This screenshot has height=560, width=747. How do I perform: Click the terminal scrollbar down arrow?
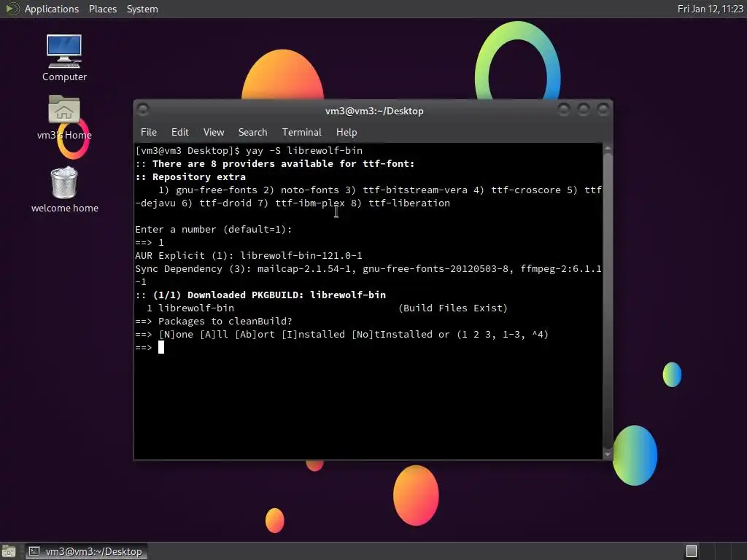[x=608, y=454]
